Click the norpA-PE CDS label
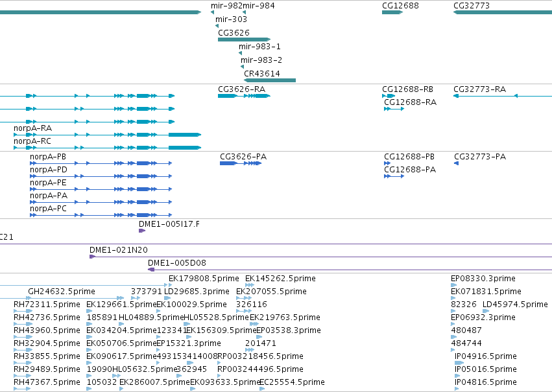 point(48,183)
